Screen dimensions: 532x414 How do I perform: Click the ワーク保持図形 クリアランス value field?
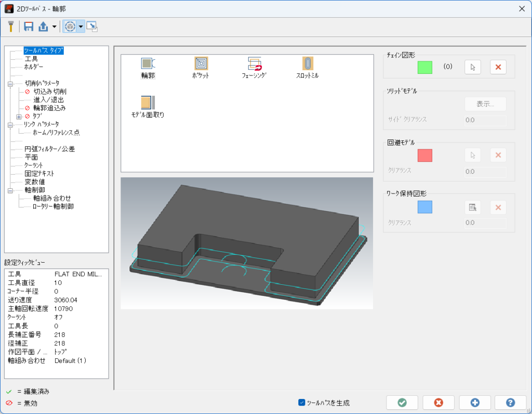[485, 223]
